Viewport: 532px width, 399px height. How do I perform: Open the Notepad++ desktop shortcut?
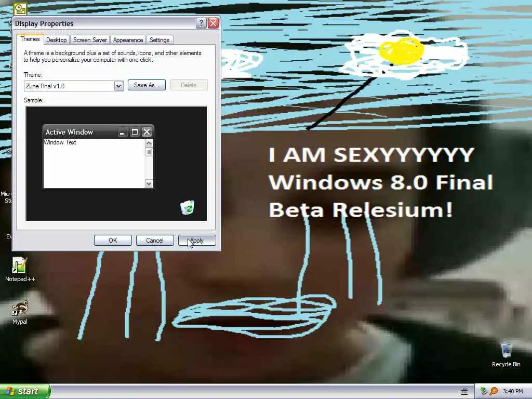pyautogui.click(x=20, y=270)
